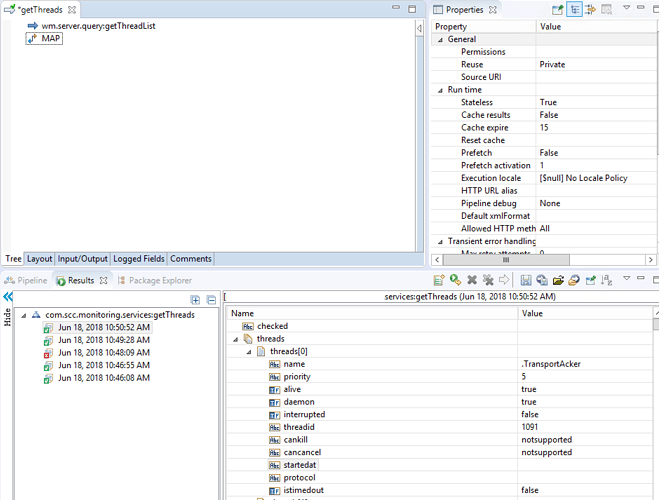Select the name row with .TransportAcker

coord(440,364)
